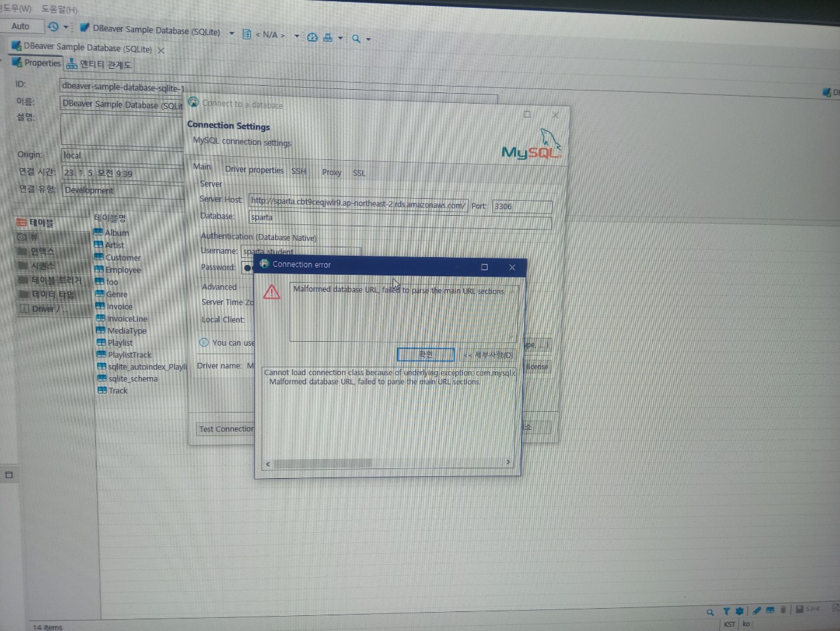Open the settings gear in bottom toolbar
The image size is (840, 631).
coord(740,611)
